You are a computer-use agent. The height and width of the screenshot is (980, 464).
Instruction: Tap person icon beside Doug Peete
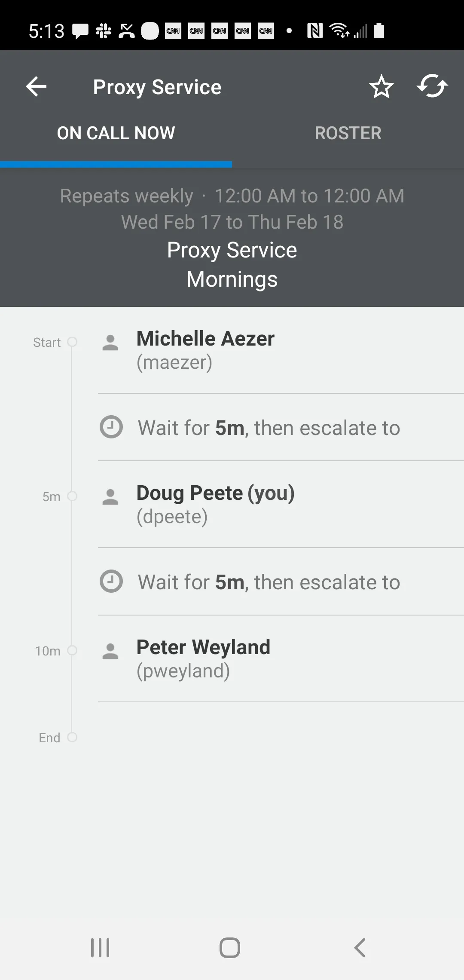(110, 497)
